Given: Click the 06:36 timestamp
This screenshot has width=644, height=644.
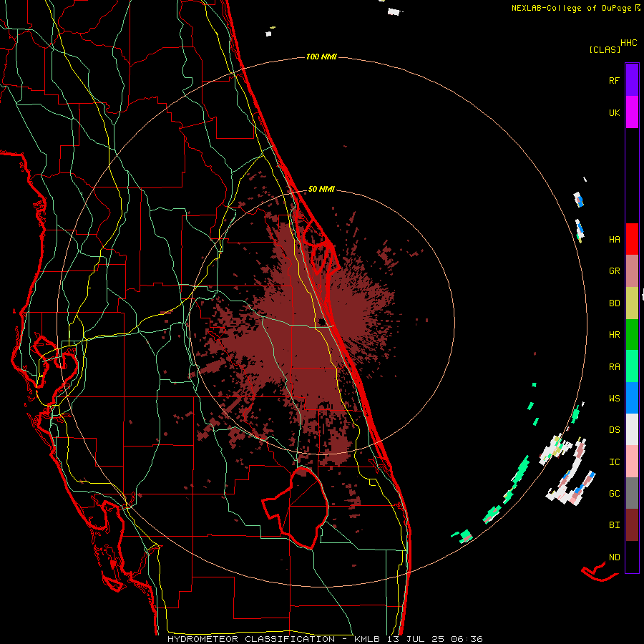Looking at the screenshot, I should [467, 639].
